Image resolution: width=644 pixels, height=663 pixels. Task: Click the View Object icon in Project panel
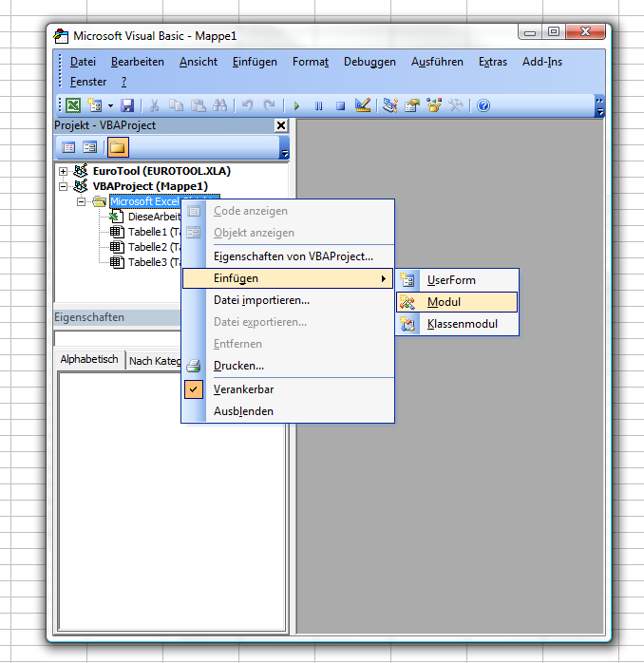click(89, 147)
